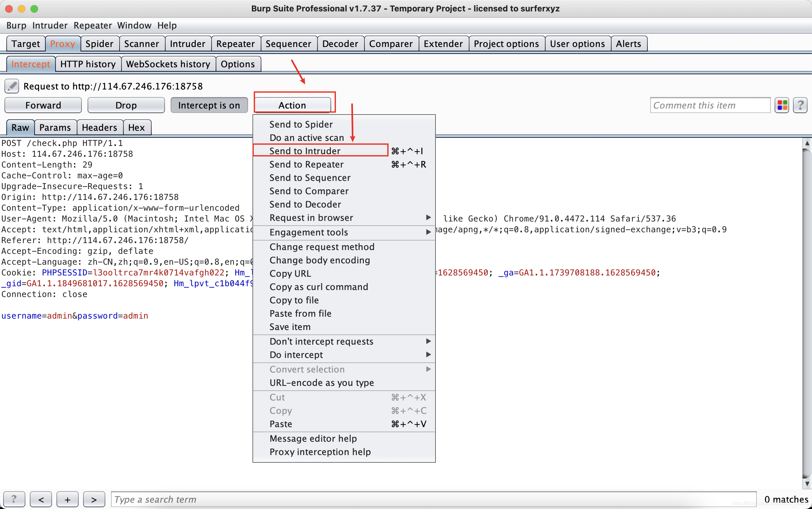
Task: Click the Comment this item field
Action: (710, 105)
